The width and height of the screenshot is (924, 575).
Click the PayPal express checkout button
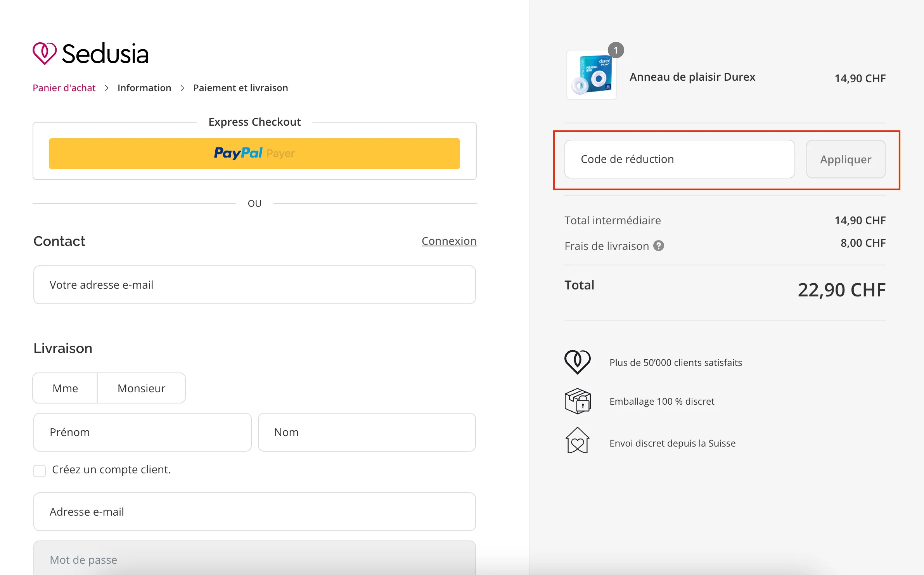254,153
